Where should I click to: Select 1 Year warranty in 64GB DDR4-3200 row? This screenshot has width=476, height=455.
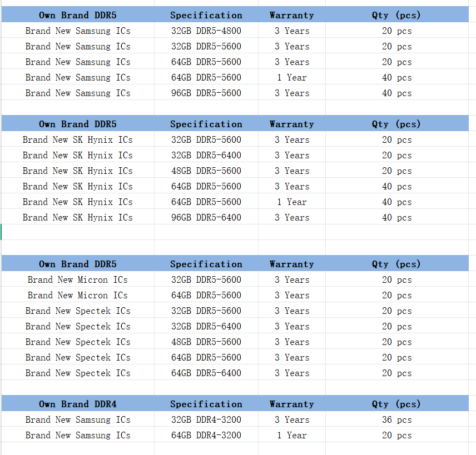click(x=292, y=435)
